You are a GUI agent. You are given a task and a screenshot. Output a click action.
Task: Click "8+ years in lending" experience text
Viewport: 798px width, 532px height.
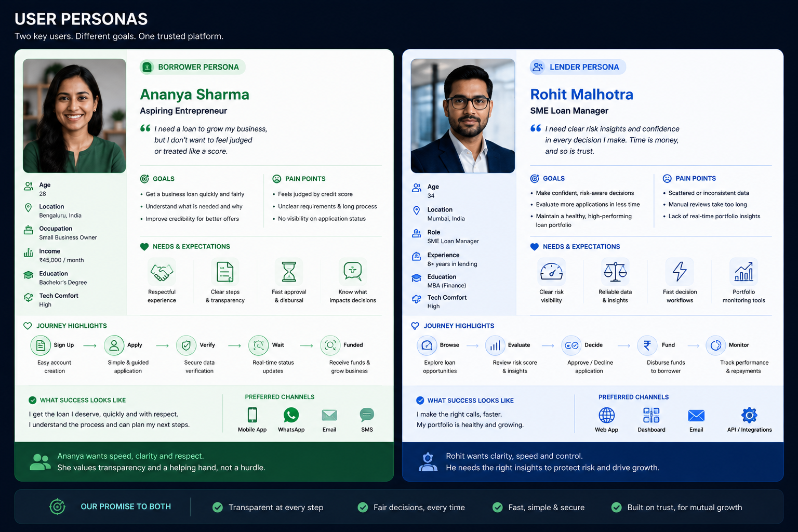[452, 264]
